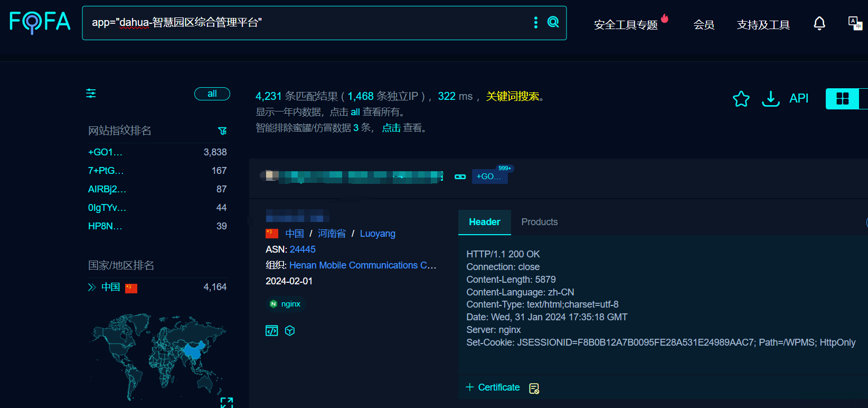Click the China flag in result
This screenshot has height=408, width=868.
pos(272,234)
